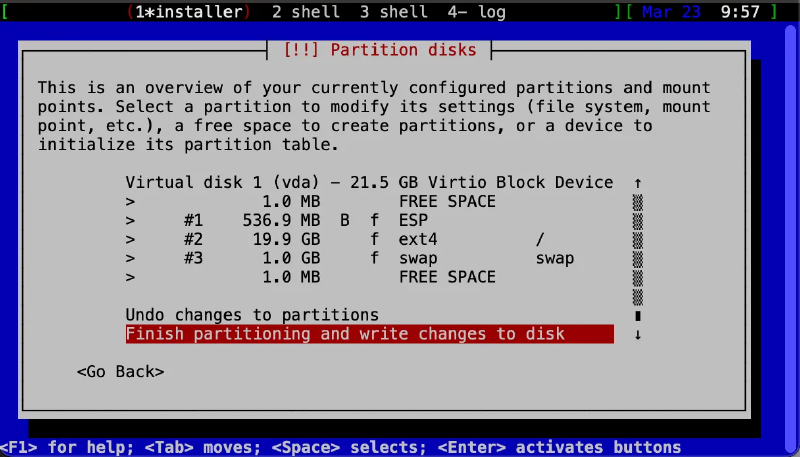Toggle the bootable "B" flag on ESP partition

pyautogui.click(x=345, y=221)
